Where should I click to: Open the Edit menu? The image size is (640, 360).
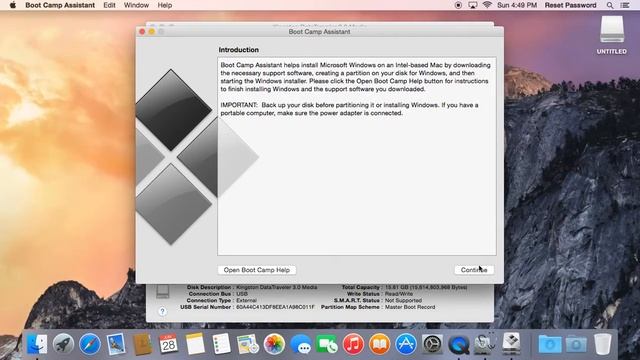tap(109, 5)
